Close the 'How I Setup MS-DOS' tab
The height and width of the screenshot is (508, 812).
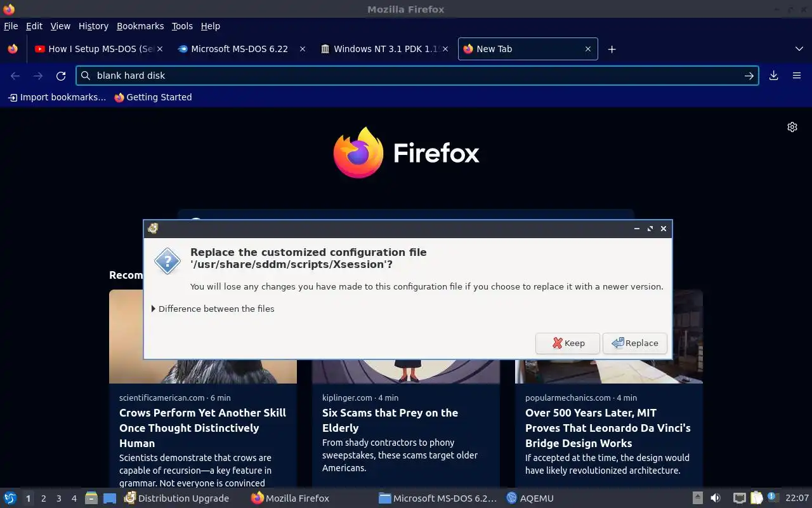(x=160, y=49)
